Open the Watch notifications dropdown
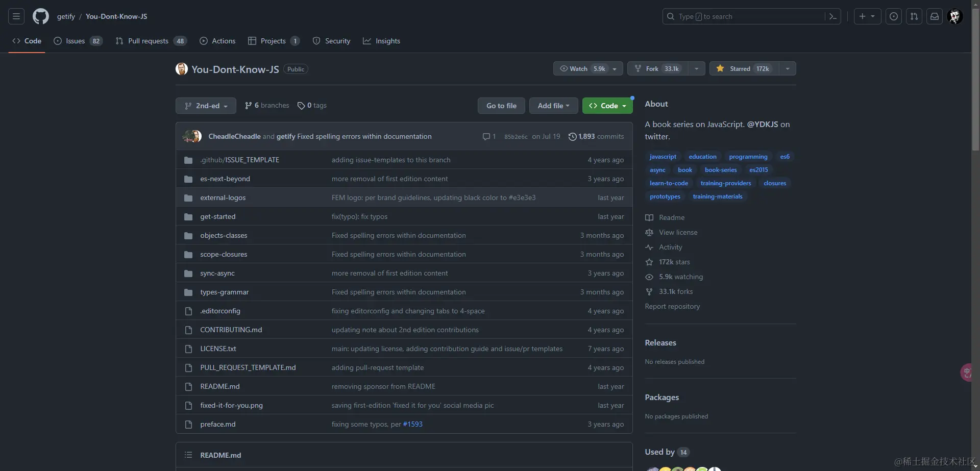Image resolution: width=980 pixels, height=471 pixels. click(x=588, y=68)
